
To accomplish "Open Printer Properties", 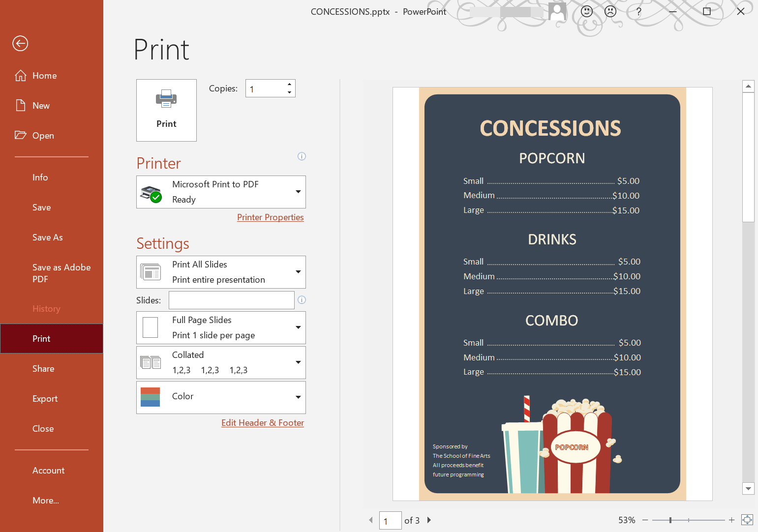I will tap(271, 217).
